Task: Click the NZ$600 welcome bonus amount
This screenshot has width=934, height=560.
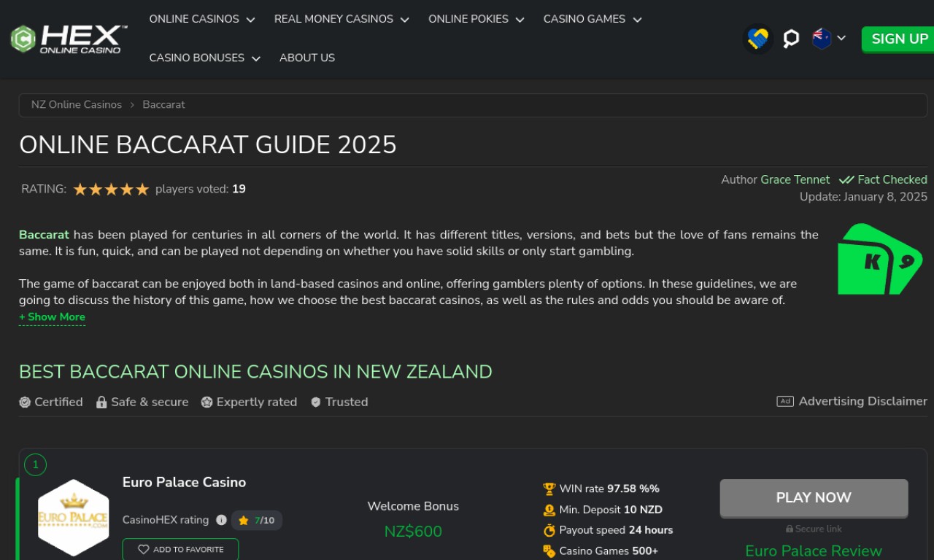Action: [413, 532]
